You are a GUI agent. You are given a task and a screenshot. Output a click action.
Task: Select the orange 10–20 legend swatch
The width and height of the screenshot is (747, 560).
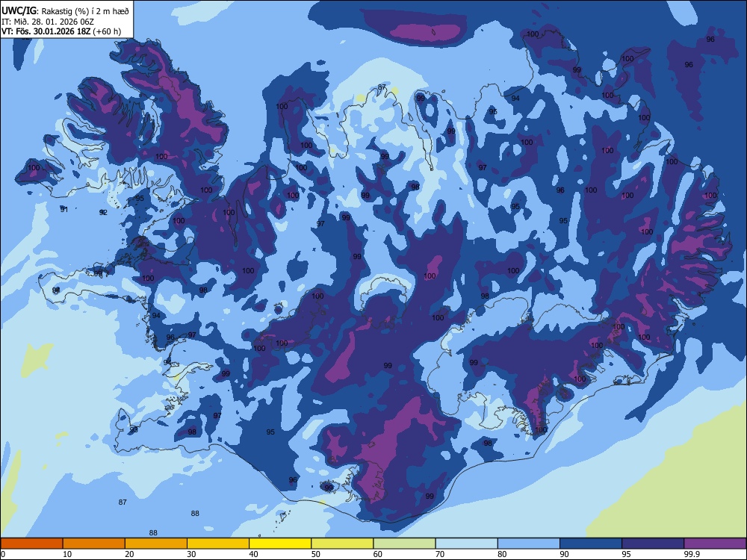[94, 544]
